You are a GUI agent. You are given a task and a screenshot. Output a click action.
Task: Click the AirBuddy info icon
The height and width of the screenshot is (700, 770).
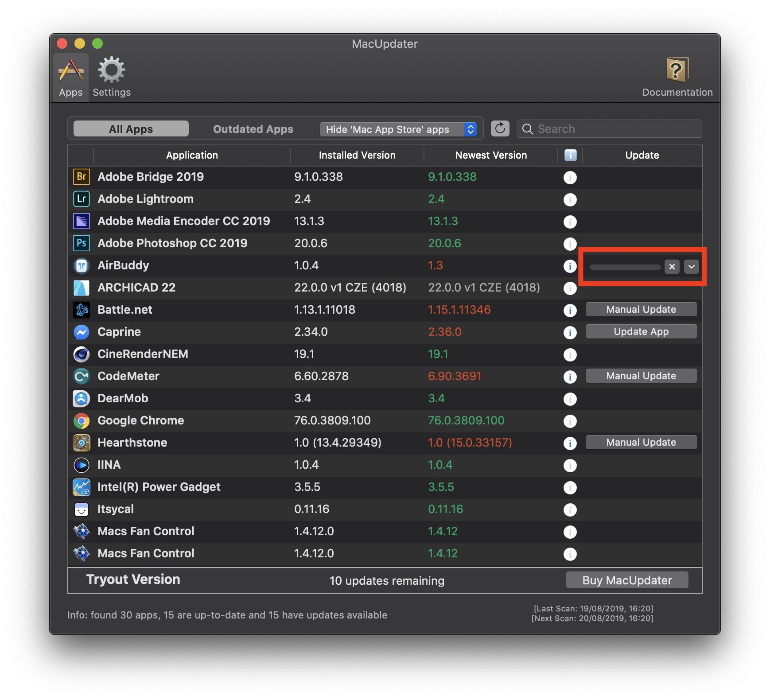pyautogui.click(x=570, y=266)
